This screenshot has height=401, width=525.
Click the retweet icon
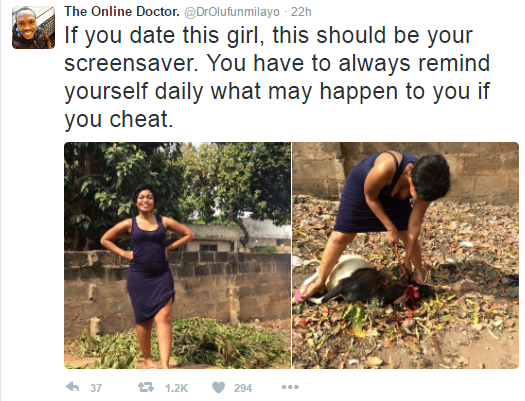[146, 387]
